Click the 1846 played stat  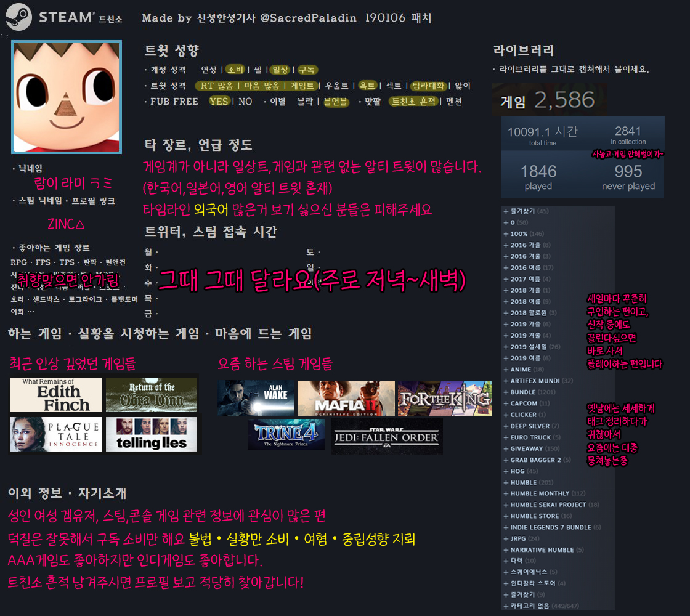[538, 177]
